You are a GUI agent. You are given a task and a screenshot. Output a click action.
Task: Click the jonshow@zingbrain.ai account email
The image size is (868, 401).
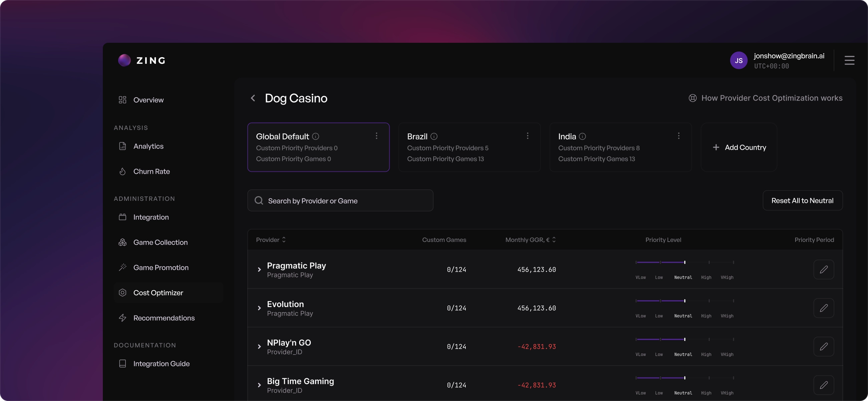click(x=789, y=56)
